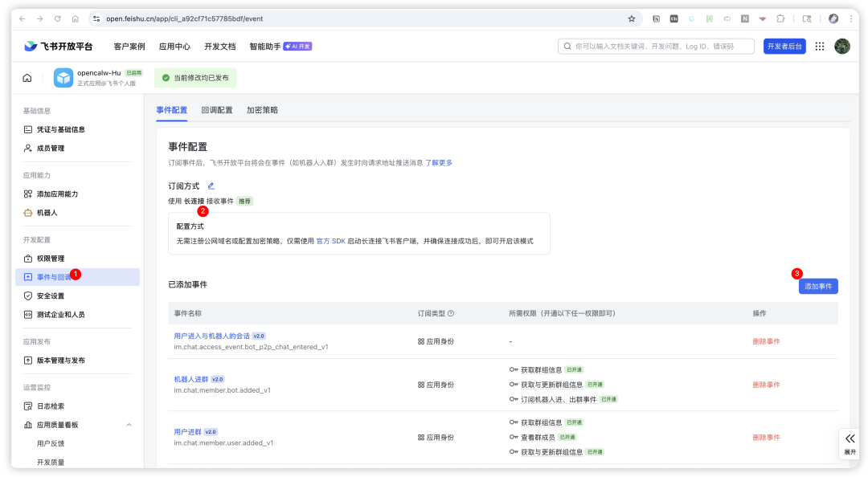Open 权限管理 under 开发配置
Image resolution: width=868 pixels, height=477 pixels.
coord(51,258)
